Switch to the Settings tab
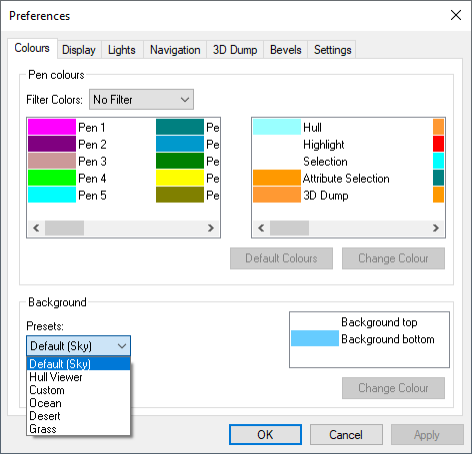This screenshot has width=472, height=454. point(332,50)
